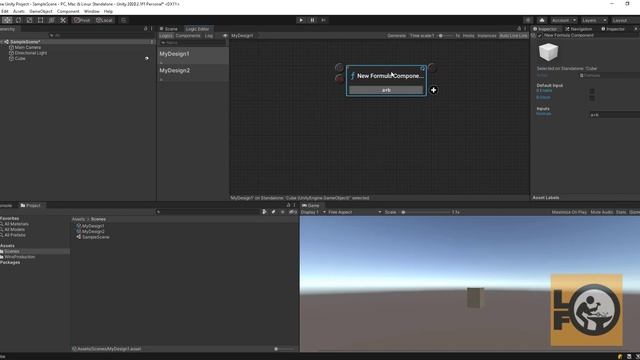This screenshot has height=360, width=640.
Task: Switch to the Logic Editor tab
Action: (197, 29)
